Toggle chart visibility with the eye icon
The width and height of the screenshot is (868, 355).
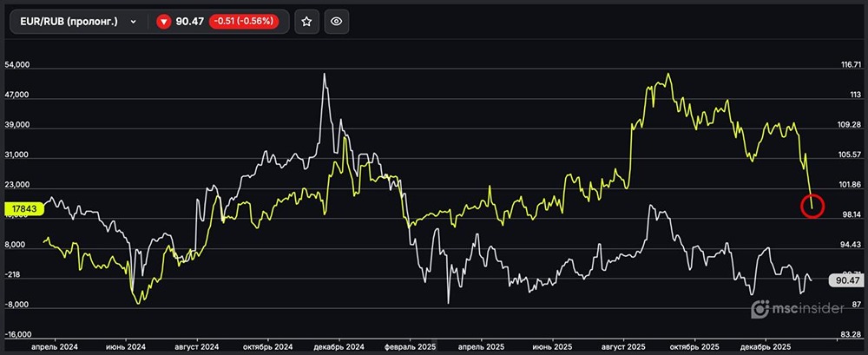(x=337, y=22)
